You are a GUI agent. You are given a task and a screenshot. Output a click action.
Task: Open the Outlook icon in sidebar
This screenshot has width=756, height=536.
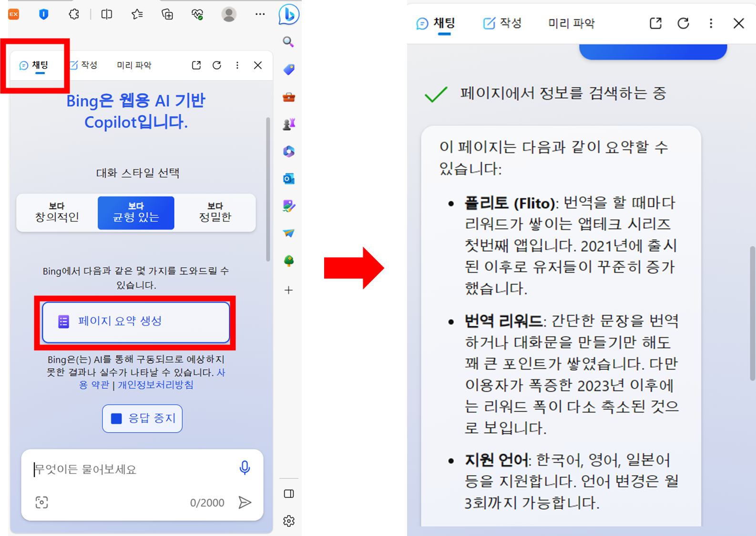[289, 179]
